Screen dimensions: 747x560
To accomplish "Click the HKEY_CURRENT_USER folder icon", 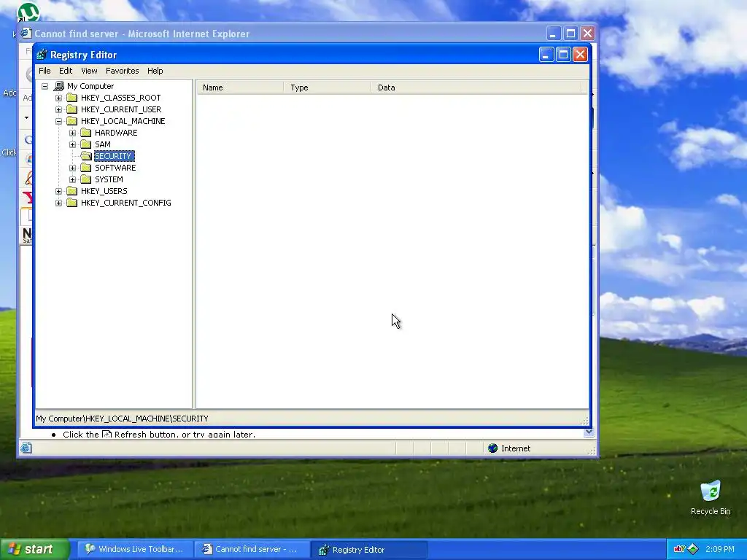I will [x=72, y=109].
